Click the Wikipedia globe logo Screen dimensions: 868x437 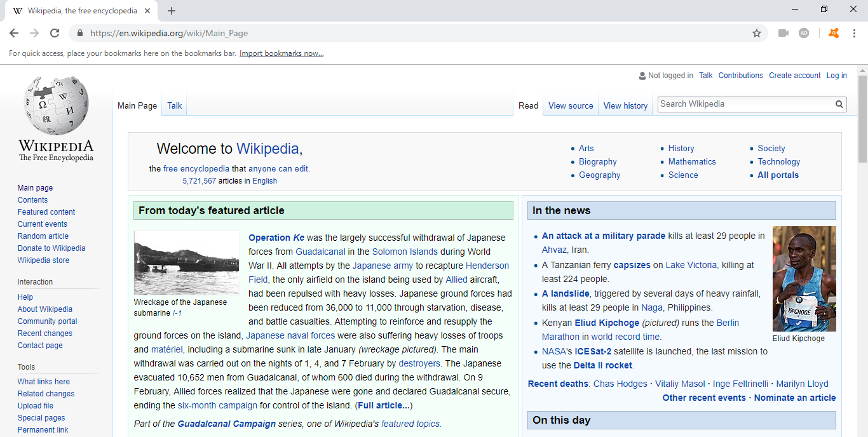point(56,105)
